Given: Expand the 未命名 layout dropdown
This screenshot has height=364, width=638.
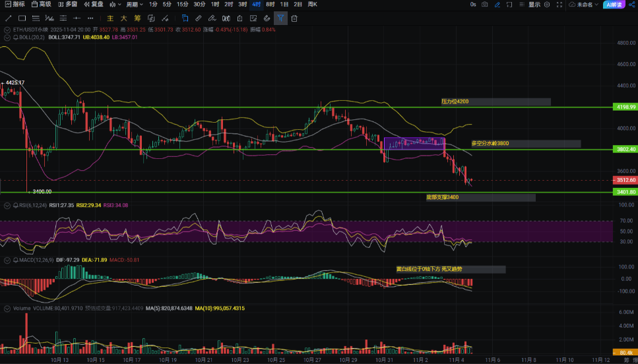Looking at the screenshot, I should (586, 5).
